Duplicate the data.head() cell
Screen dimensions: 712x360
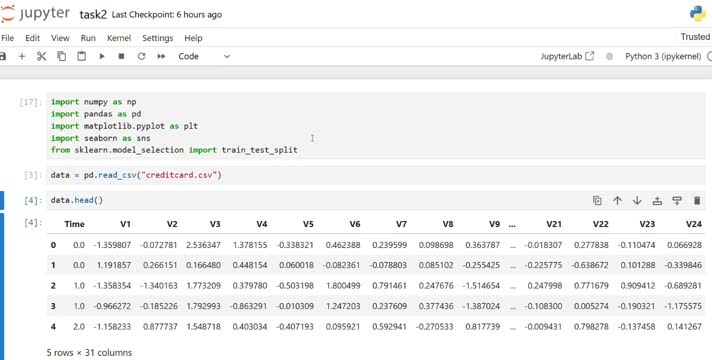pyautogui.click(x=597, y=201)
